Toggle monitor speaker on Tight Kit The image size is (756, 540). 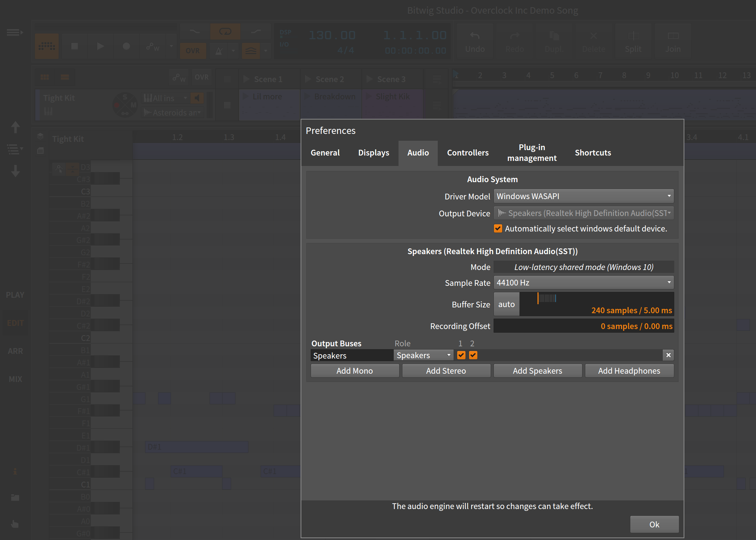[197, 98]
